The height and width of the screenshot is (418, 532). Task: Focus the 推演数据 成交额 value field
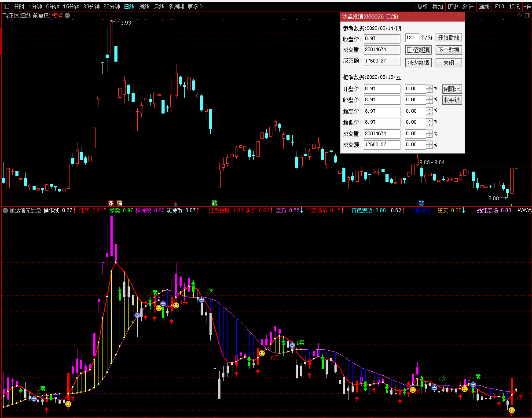(x=382, y=145)
